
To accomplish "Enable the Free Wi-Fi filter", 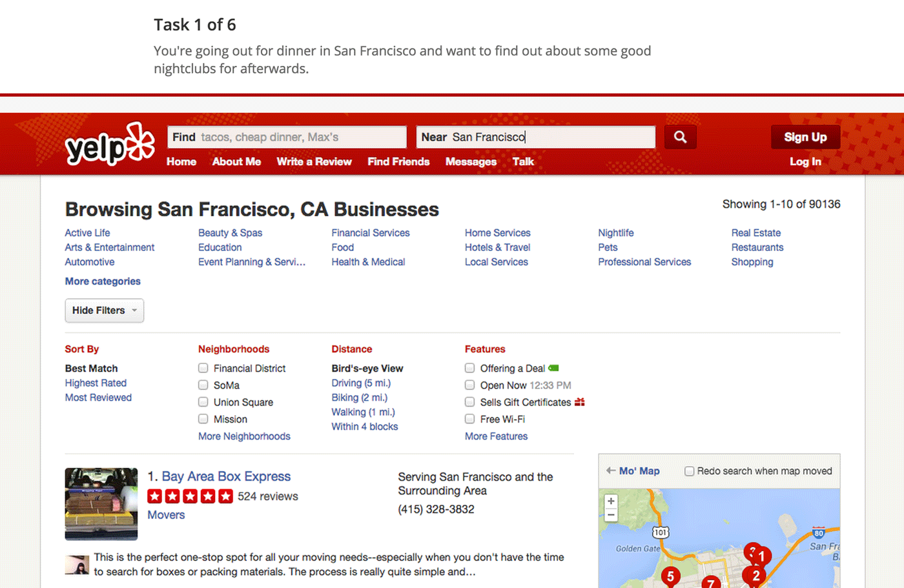I will pyautogui.click(x=469, y=419).
